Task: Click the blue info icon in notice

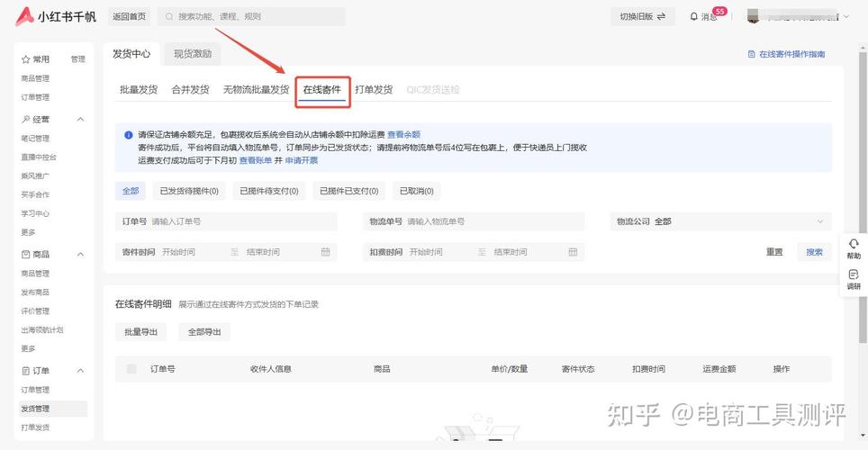Action: point(129,135)
